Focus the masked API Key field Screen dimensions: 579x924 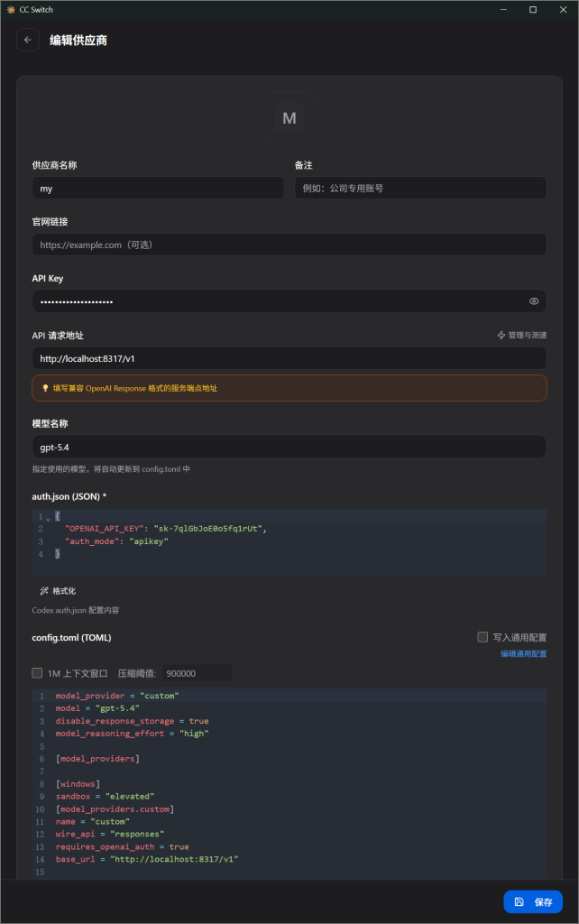coord(289,301)
